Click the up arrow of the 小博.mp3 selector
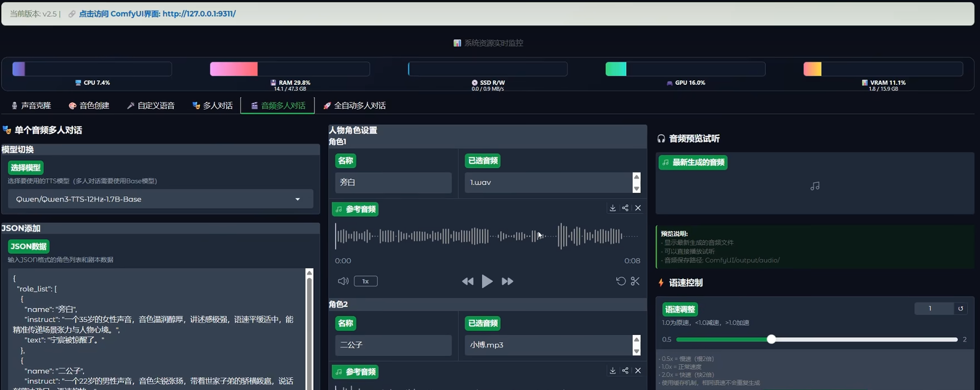 click(637, 340)
